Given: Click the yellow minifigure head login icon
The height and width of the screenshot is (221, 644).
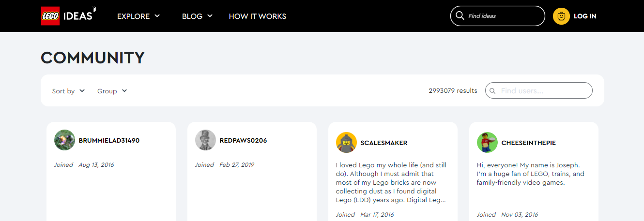Looking at the screenshot, I should [x=561, y=16].
